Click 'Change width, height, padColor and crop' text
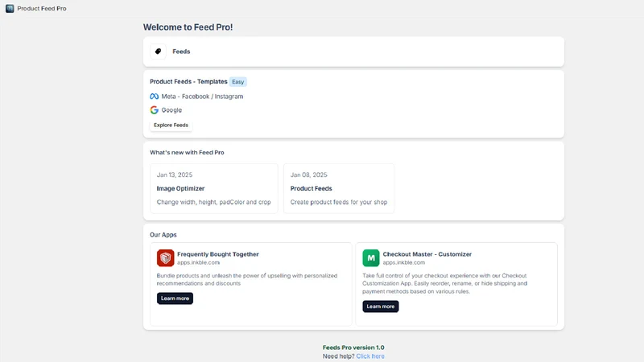This screenshot has width=644, height=362. click(x=213, y=202)
